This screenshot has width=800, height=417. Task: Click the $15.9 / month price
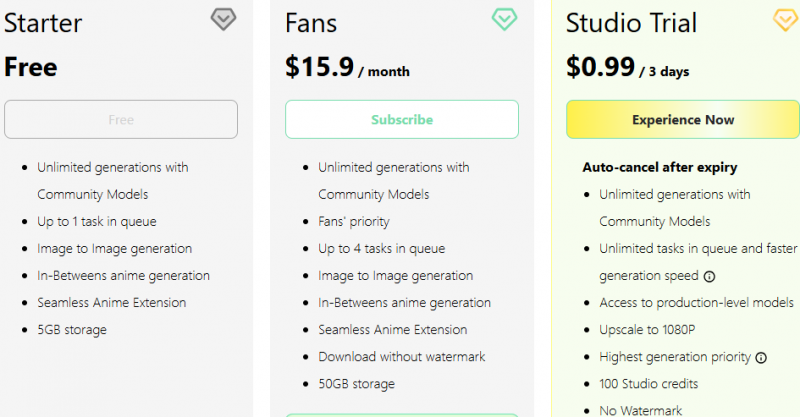point(346,68)
